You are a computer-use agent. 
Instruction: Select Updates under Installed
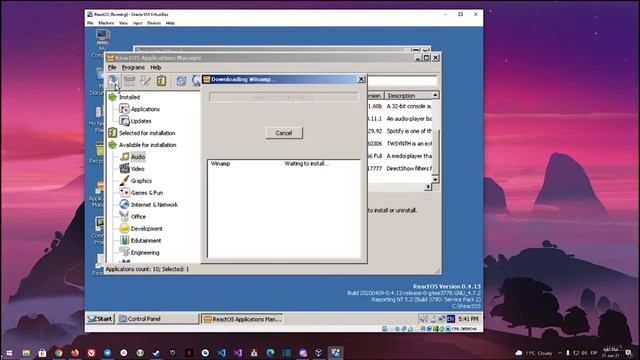[x=141, y=121]
